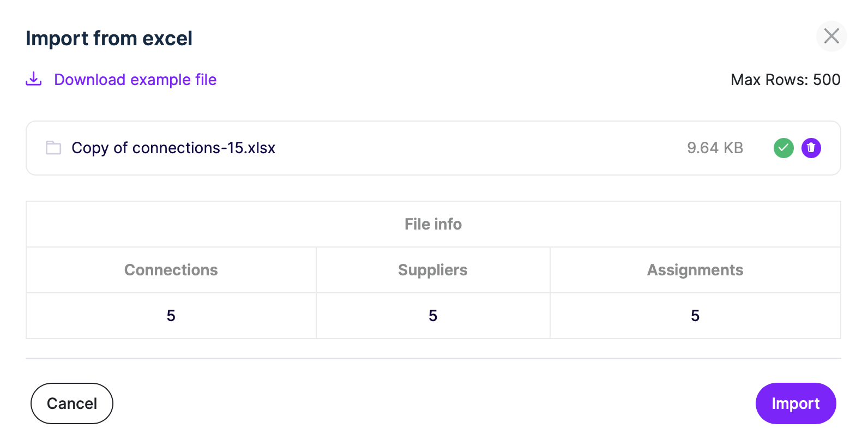Click the File info table header
This screenshot has height=446, width=868.
(x=433, y=224)
